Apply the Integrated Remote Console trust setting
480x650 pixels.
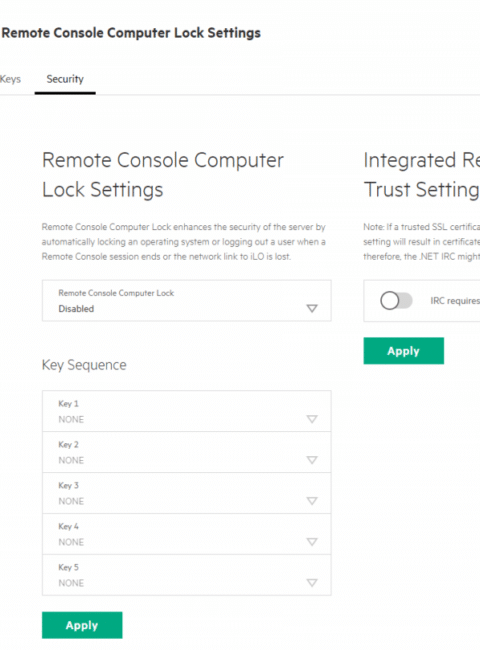(x=403, y=351)
